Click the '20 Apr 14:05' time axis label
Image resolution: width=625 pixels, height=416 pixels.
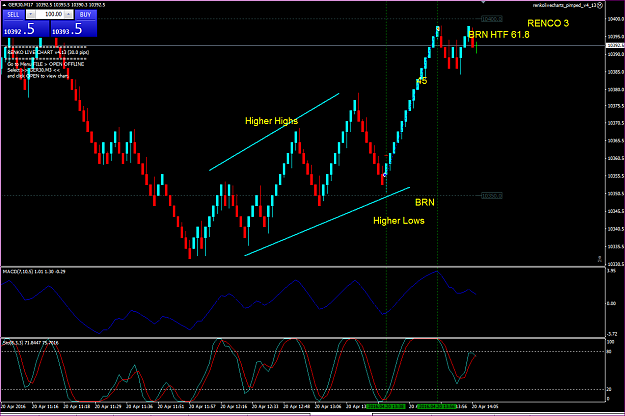[485, 407]
